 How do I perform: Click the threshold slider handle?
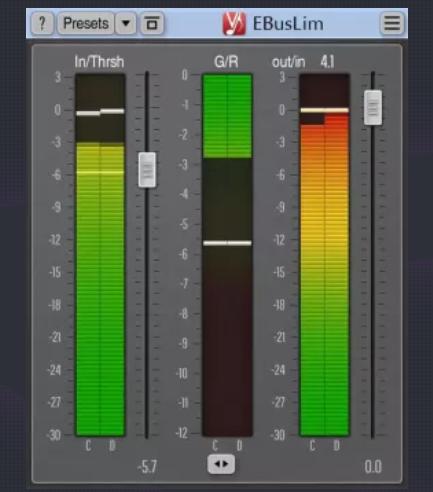[x=147, y=170]
